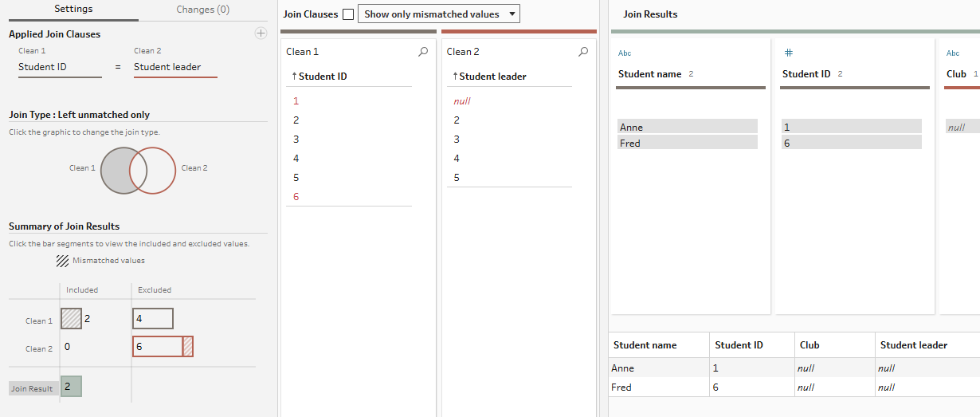Select Anne in the Student name card

point(687,127)
